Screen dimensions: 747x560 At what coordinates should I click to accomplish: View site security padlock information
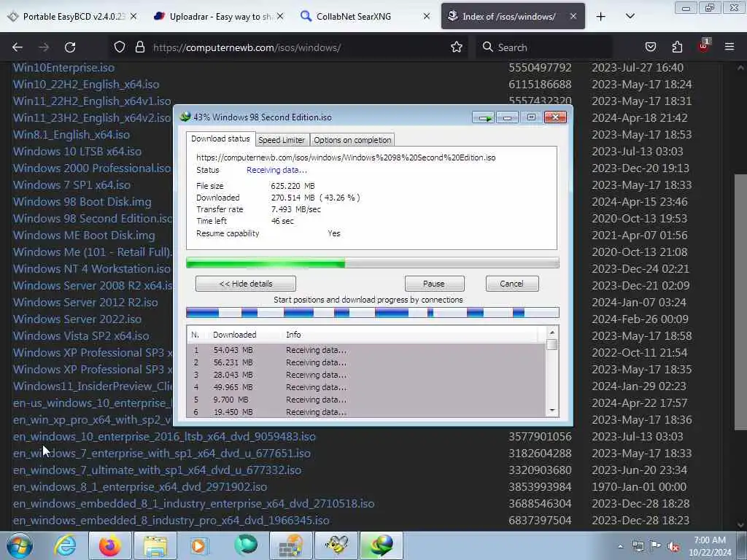139,47
